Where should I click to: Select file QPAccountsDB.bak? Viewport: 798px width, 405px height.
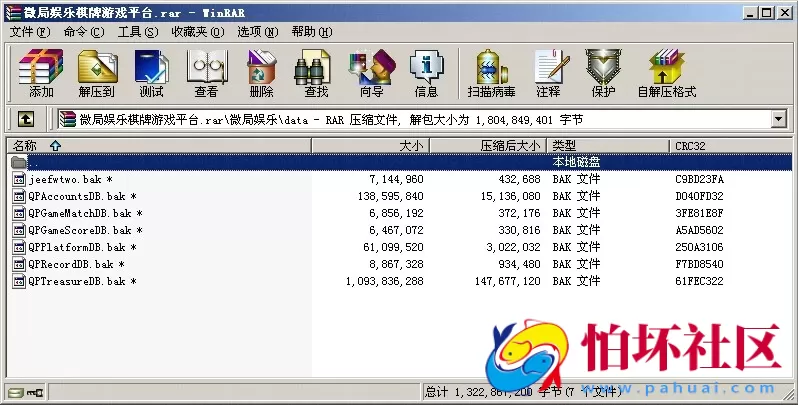82,196
